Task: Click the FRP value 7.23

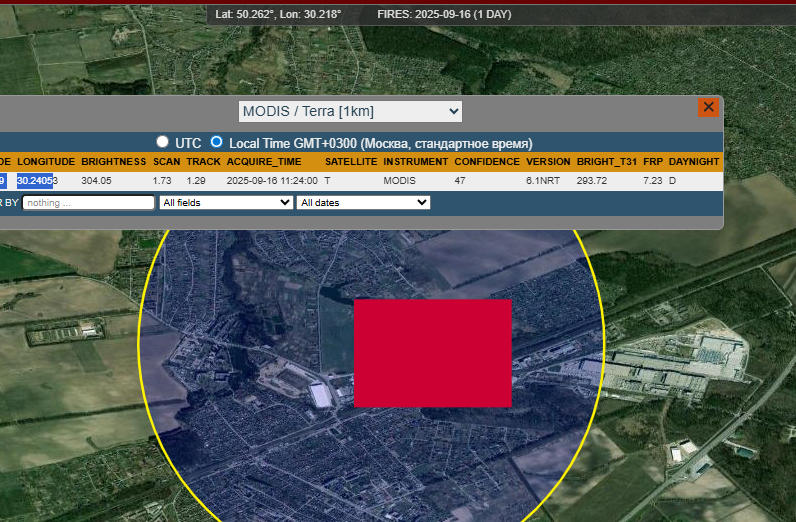Action: 653,181
